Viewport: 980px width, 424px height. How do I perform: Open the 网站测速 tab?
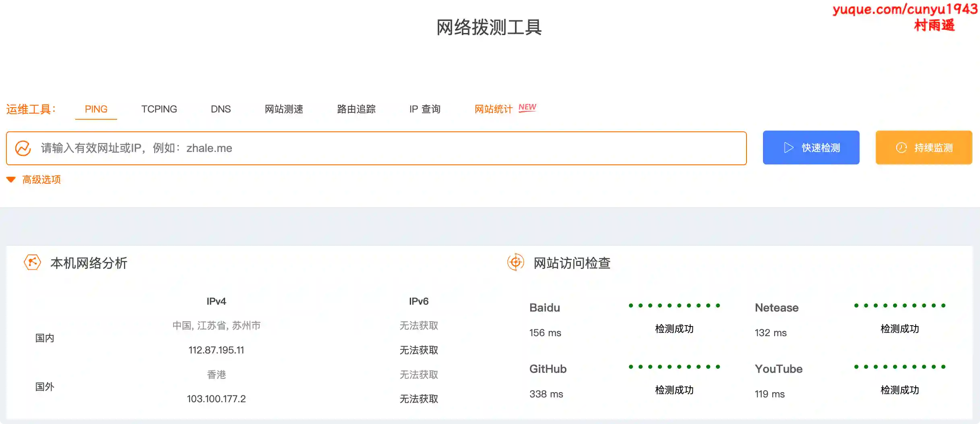coord(284,109)
